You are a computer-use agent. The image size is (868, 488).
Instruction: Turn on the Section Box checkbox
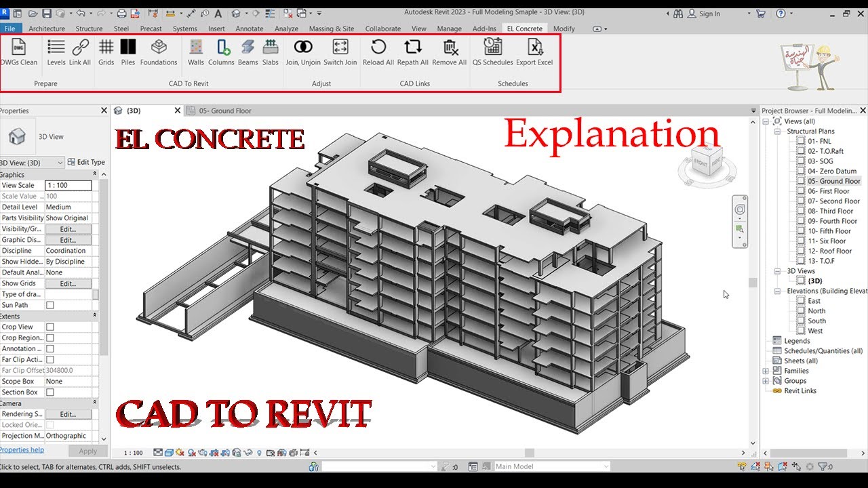tap(50, 392)
